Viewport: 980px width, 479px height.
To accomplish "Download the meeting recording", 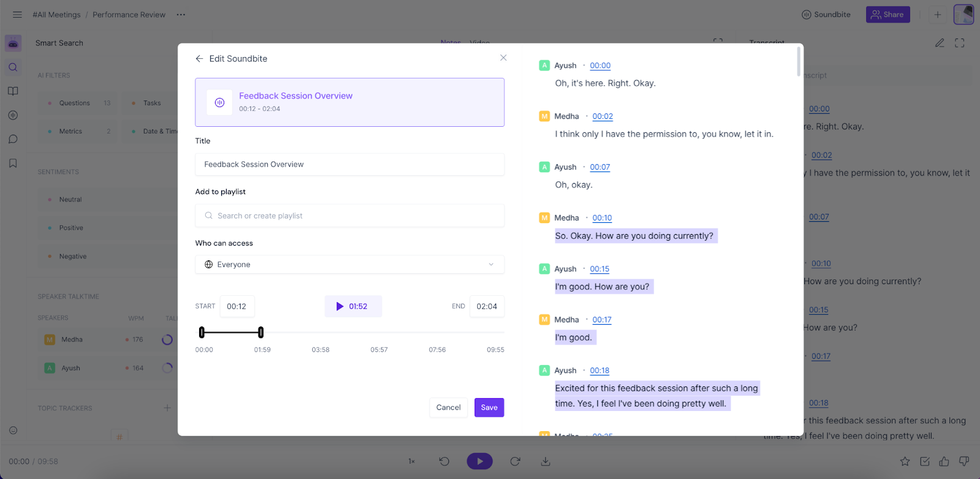I will coord(546,461).
